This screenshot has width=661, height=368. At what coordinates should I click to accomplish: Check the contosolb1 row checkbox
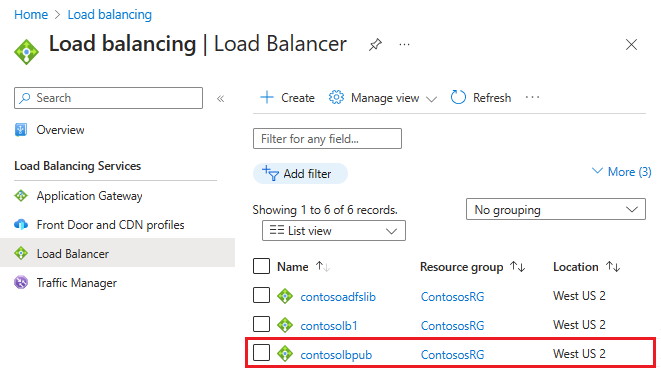click(x=261, y=324)
